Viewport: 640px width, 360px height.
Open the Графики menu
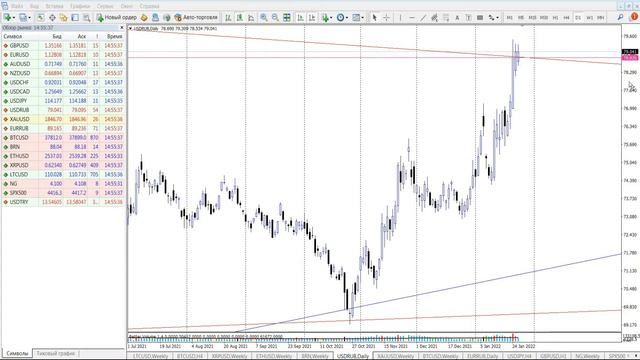80,6
